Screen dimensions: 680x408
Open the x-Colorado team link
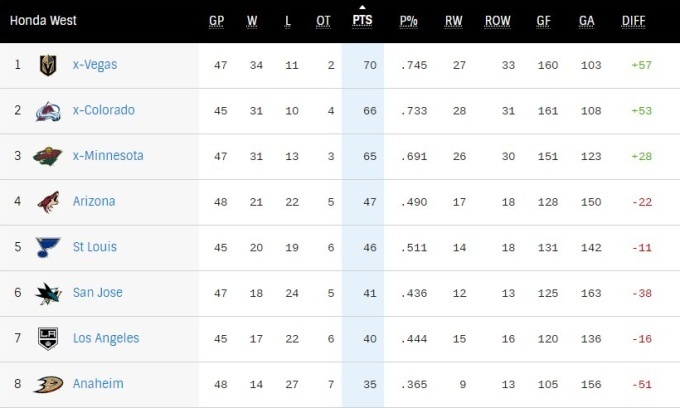pyautogui.click(x=103, y=110)
